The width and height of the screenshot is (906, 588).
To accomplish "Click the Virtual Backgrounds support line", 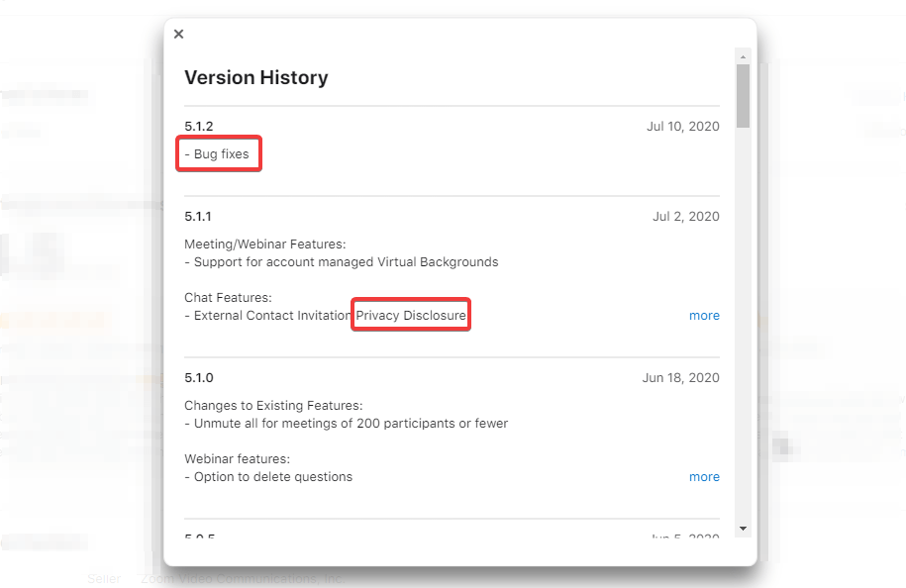I will [x=342, y=262].
